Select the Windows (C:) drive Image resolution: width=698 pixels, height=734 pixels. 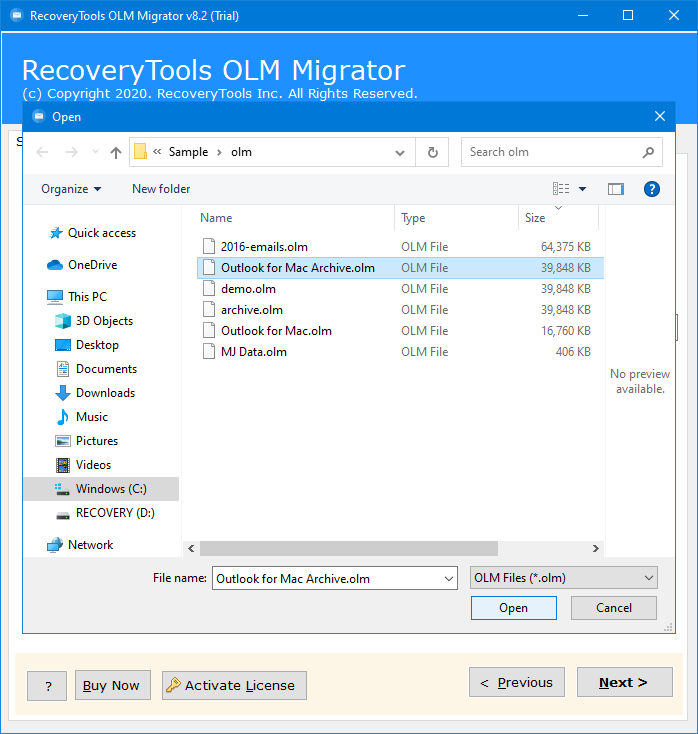click(101, 489)
